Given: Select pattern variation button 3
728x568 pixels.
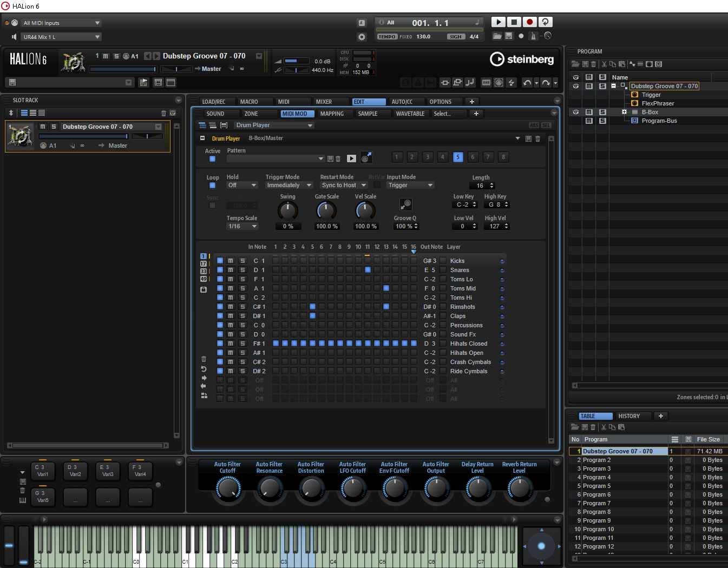Looking at the screenshot, I should [x=427, y=157].
